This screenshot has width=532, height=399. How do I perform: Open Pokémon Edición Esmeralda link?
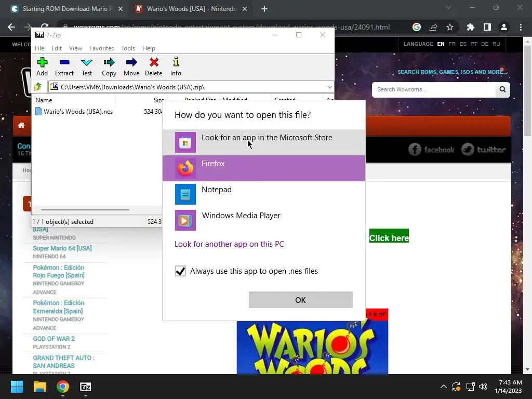58,307
